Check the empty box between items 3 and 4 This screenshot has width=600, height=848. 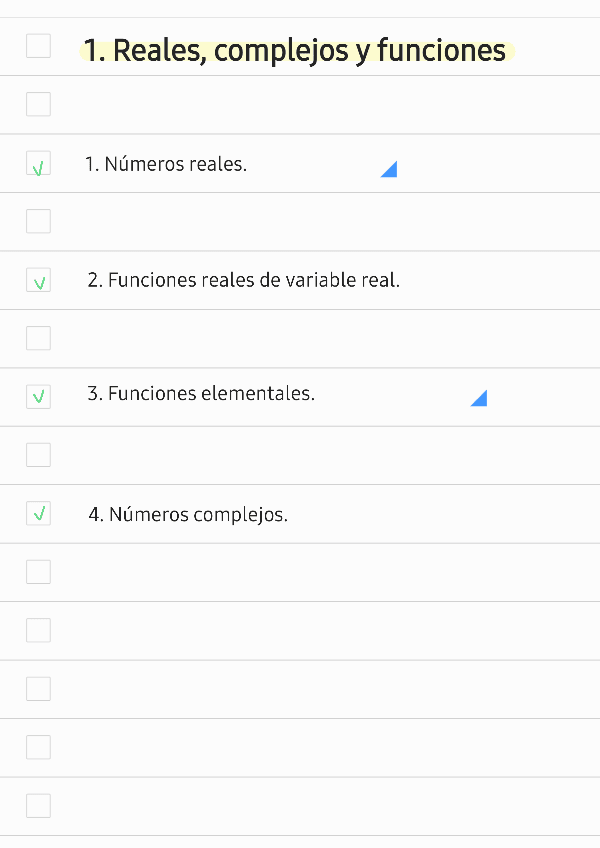[38, 454]
